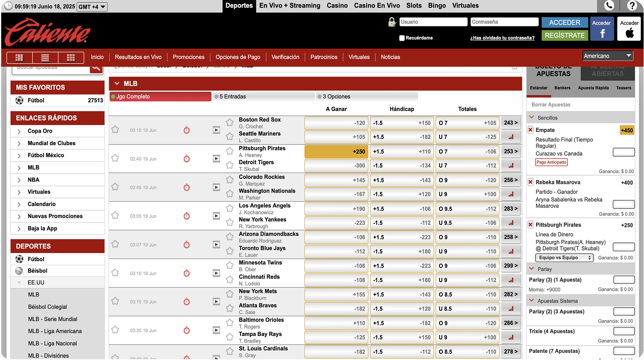This screenshot has height=360, width=644.
Task: Select the list layout view icon
Action: [x=45, y=58]
